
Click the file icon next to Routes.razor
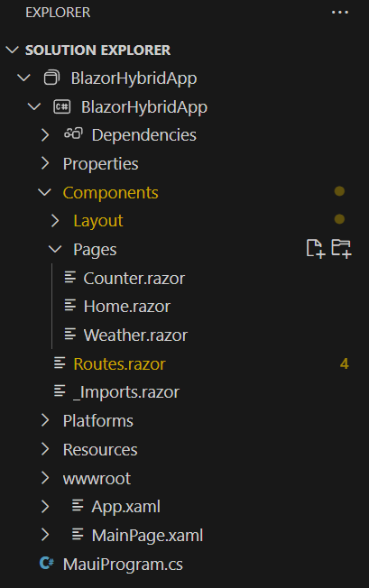pyautogui.click(x=60, y=363)
